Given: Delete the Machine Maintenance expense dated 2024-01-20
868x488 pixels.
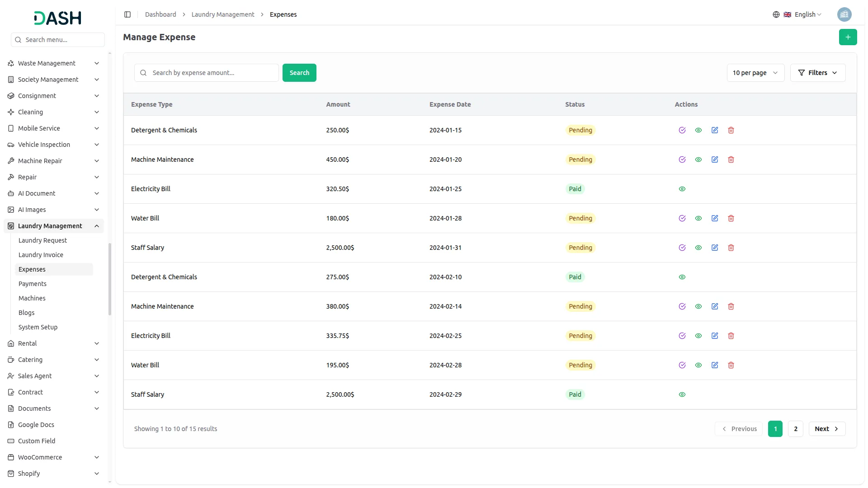Looking at the screenshot, I should coord(731,159).
